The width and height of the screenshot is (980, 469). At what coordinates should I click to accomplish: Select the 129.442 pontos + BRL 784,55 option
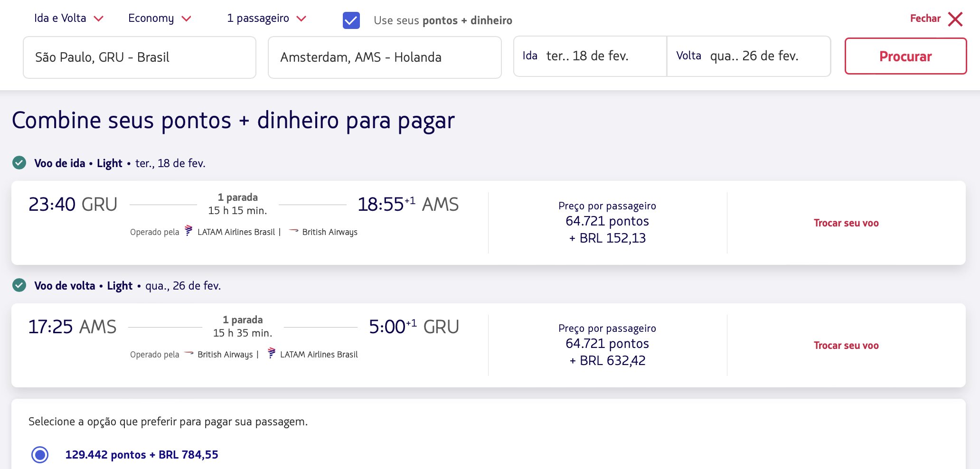pyautogui.click(x=40, y=454)
